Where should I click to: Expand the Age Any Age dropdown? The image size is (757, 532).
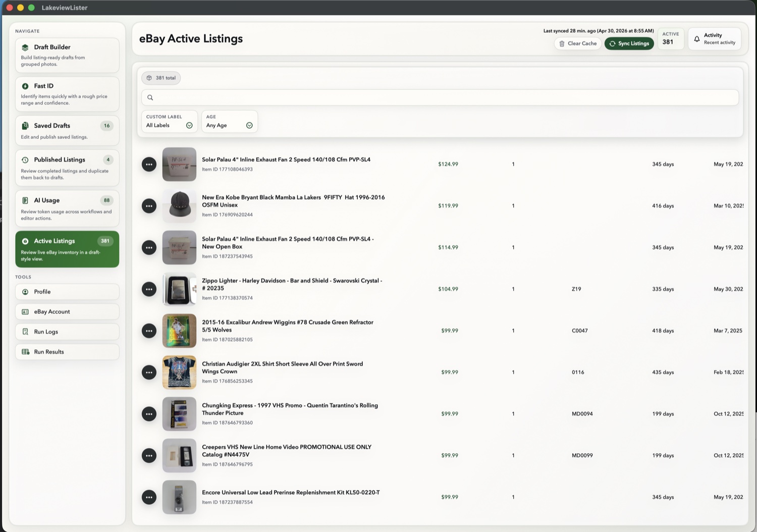pyautogui.click(x=230, y=122)
